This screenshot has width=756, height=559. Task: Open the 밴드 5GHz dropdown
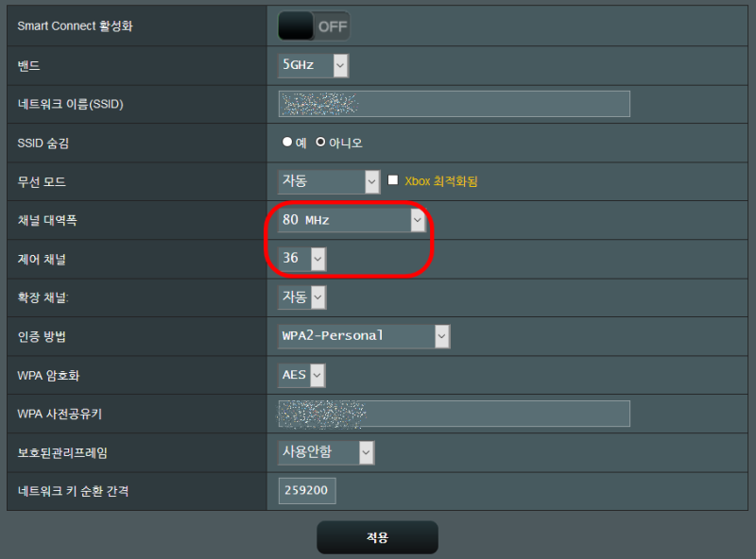point(314,65)
